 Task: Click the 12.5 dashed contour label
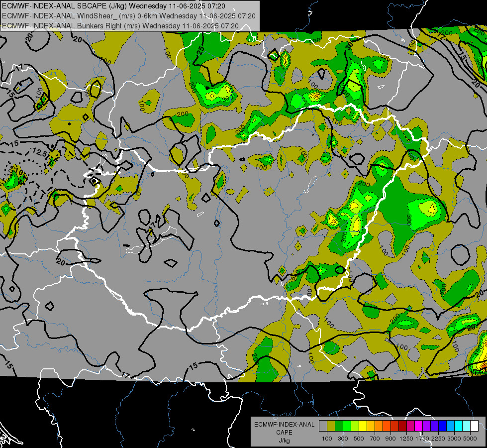coord(40,153)
